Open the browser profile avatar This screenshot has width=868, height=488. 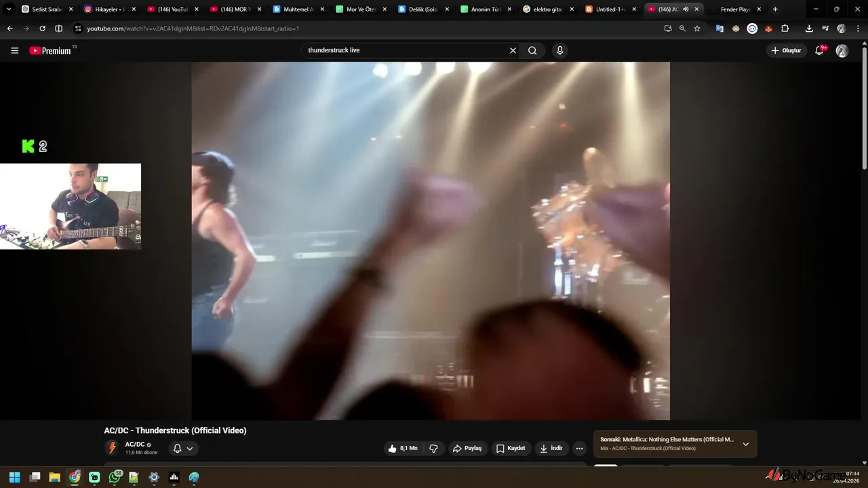point(842,28)
